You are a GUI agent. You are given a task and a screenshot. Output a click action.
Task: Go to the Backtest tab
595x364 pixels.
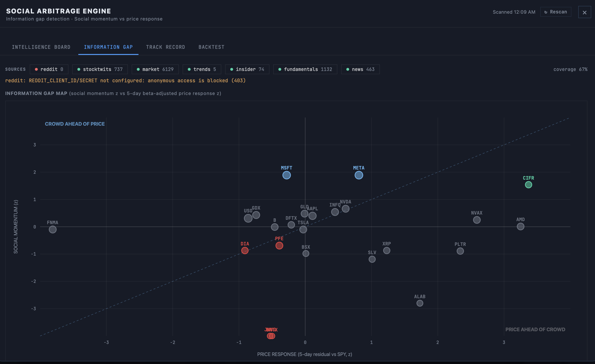click(x=212, y=47)
